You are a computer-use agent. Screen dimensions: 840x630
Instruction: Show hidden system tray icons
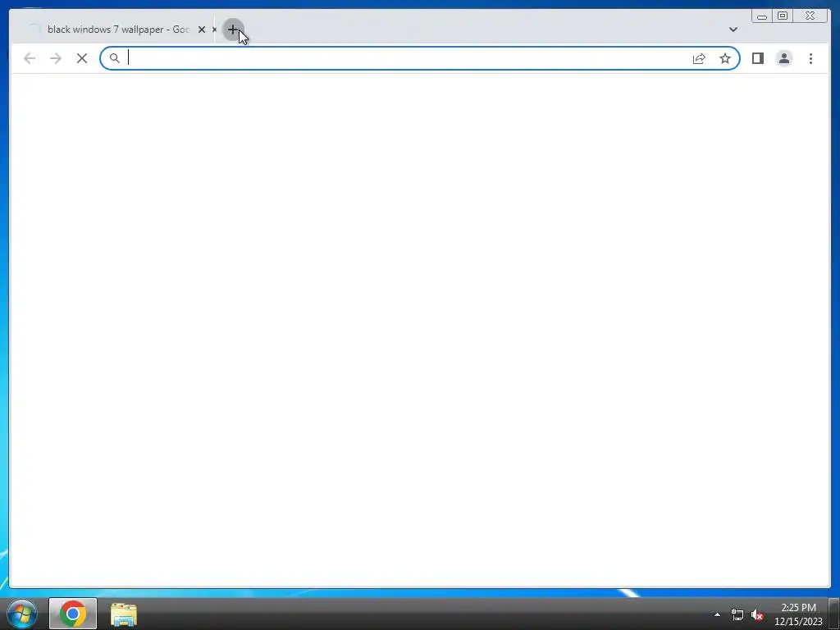pyautogui.click(x=717, y=614)
